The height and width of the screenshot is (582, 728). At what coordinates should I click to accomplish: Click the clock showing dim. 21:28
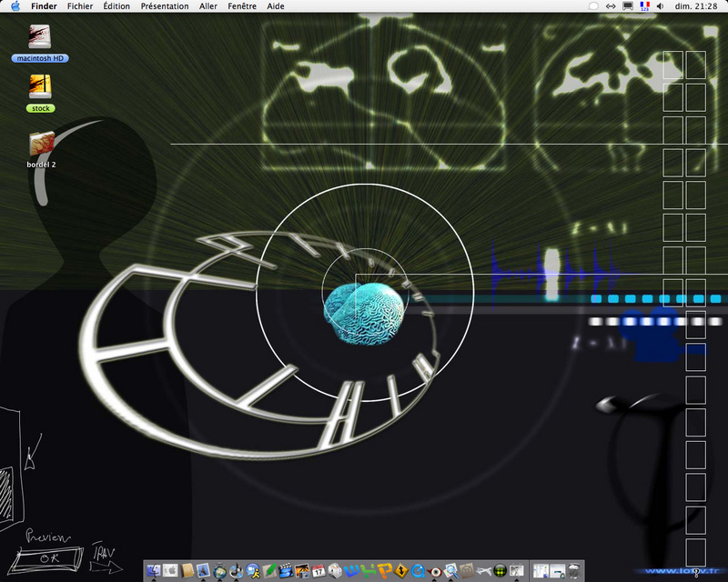point(696,6)
